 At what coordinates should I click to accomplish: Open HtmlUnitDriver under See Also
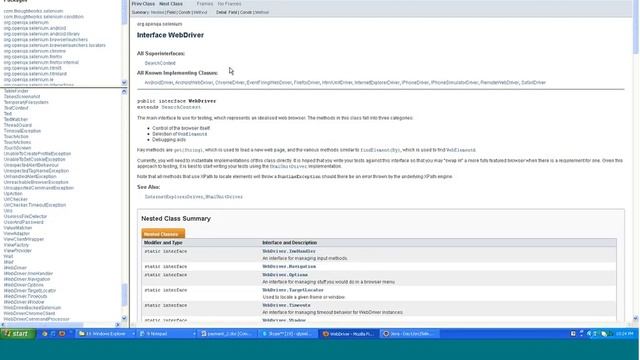click(x=224, y=197)
